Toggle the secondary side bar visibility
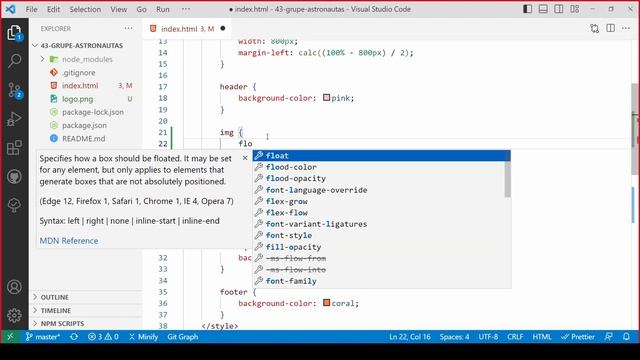 (x=559, y=9)
